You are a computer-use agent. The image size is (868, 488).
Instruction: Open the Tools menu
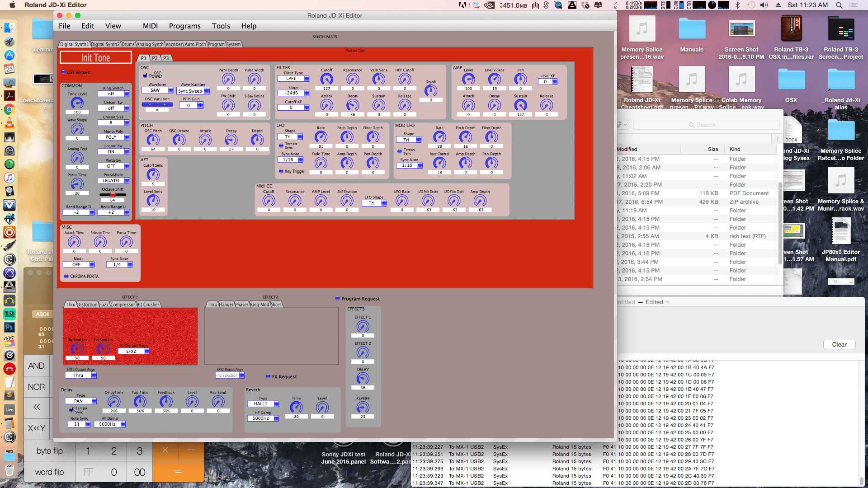[221, 26]
